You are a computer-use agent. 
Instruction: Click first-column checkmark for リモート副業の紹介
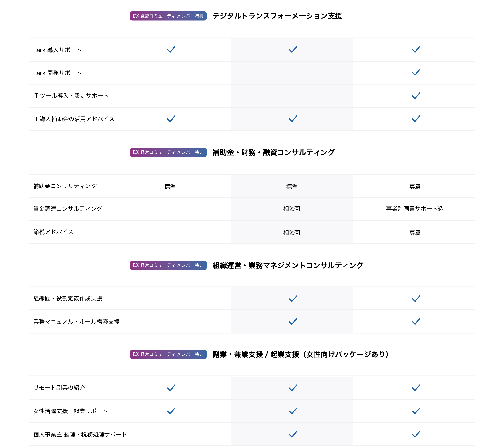[171, 388]
